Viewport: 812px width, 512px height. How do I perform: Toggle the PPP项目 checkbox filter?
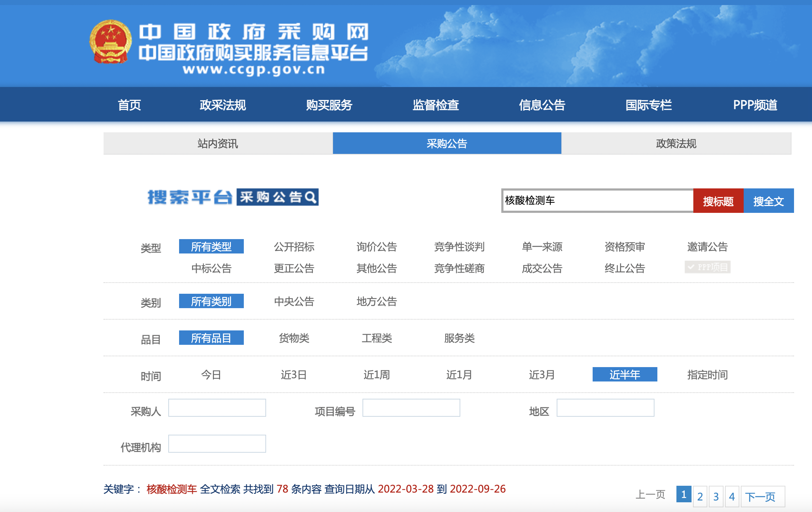coord(707,268)
